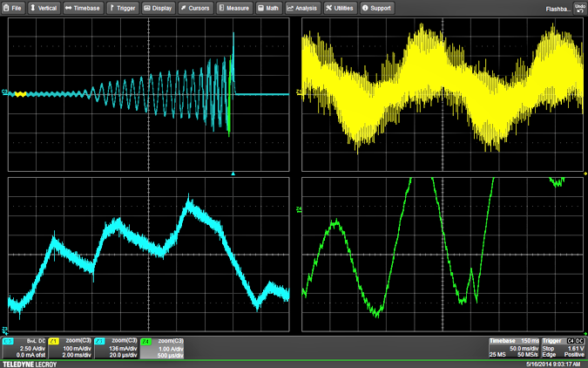Open the Z4 zoom descriptor box
This screenshot has width=588, height=368.
click(162, 348)
